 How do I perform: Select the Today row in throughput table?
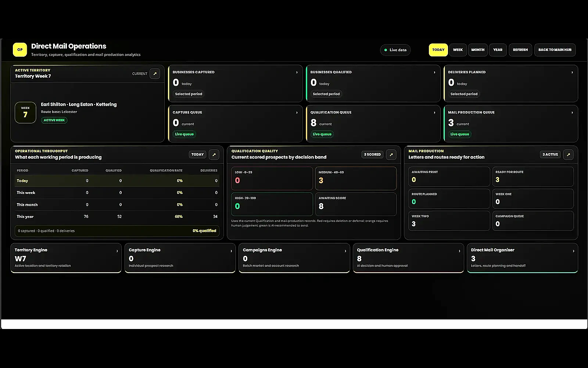tap(117, 181)
